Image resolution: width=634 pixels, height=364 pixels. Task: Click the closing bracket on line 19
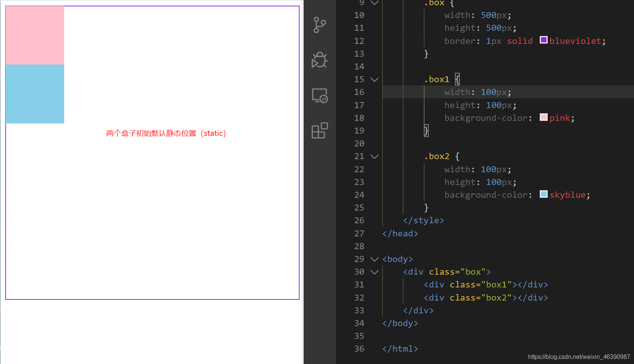(x=426, y=131)
